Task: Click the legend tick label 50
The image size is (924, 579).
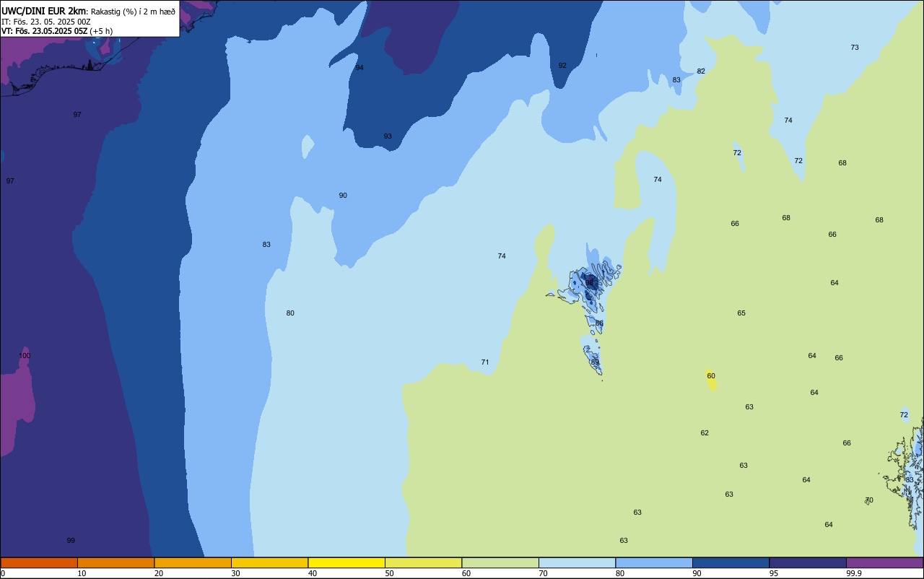Action: (389, 573)
